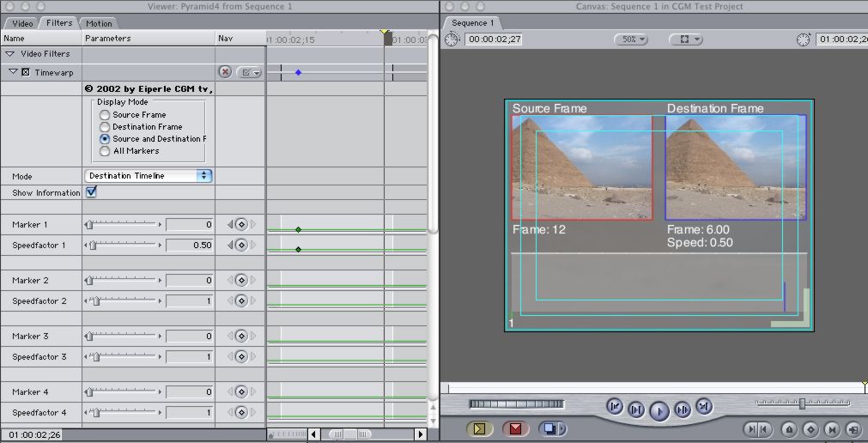Viewport: 868px width, 443px height.
Task: Reset Timewarp filter with red X button
Action: (x=225, y=72)
